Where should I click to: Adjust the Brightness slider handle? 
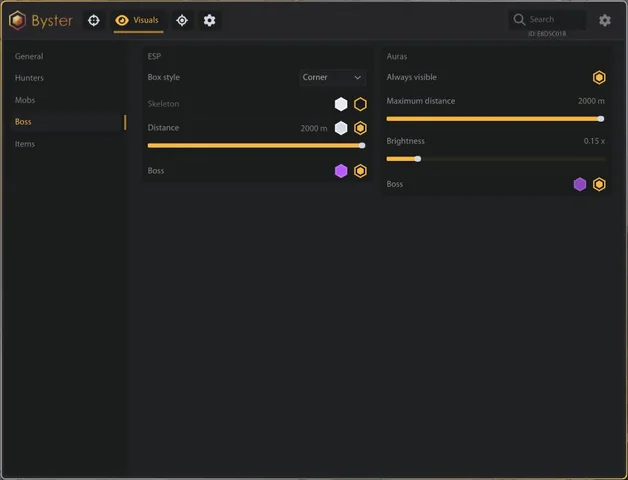tap(417, 159)
